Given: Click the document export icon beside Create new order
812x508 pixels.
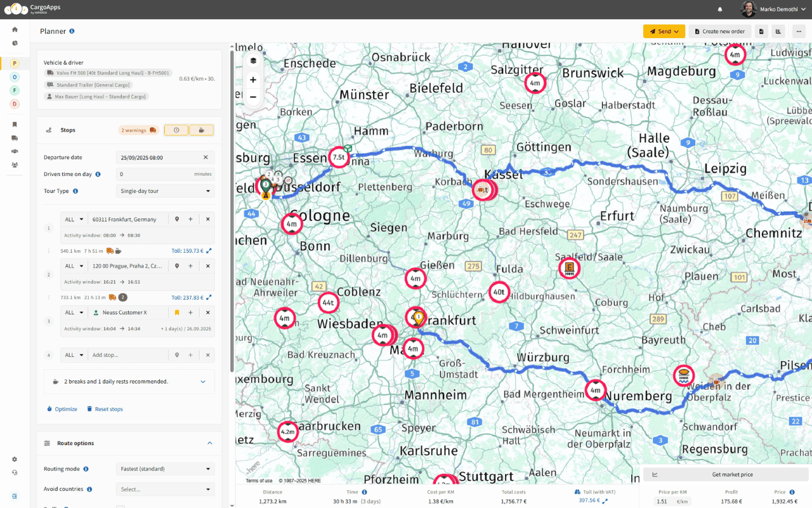Looking at the screenshot, I should [761, 30].
